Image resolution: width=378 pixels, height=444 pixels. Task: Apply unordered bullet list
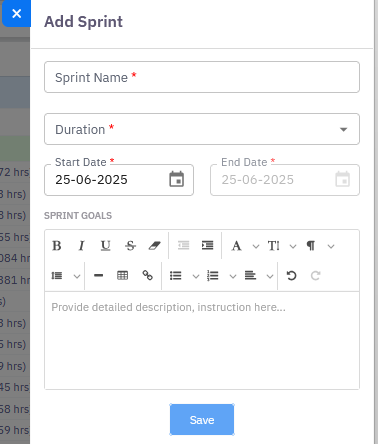176,276
